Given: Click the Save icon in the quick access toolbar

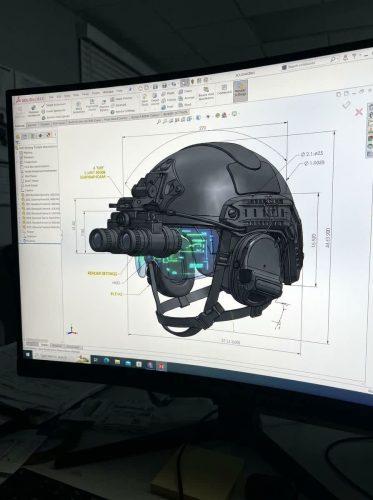Looking at the screenshot, I should pos(155,86).
